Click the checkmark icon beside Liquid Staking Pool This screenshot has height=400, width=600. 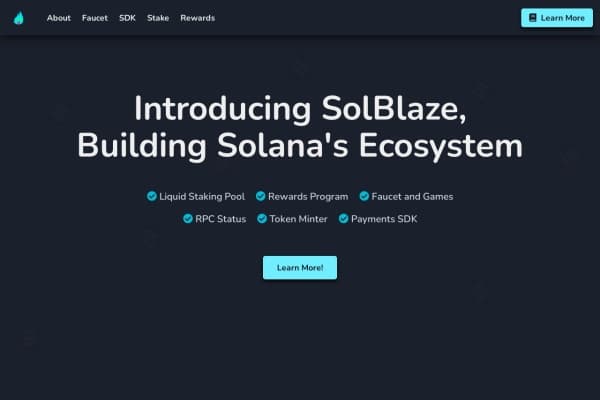[x=152, y=196]
